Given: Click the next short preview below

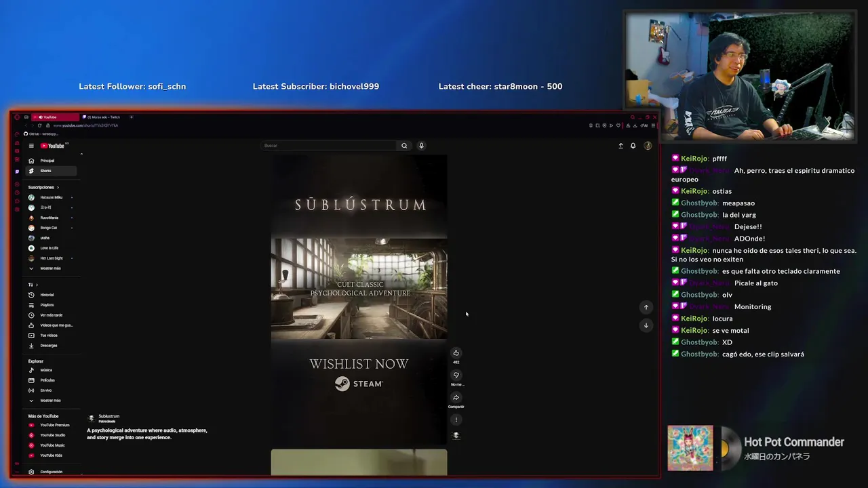Looking at the screenshot, I should (359, 462).
